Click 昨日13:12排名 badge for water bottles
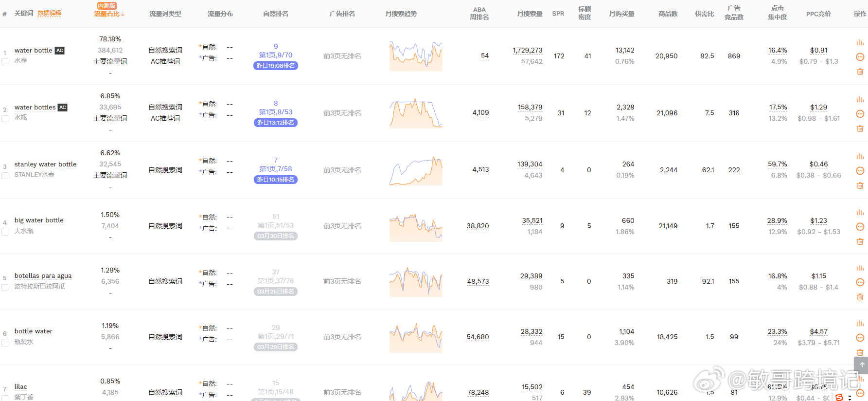The width and height of the screenshot is (868, 401). [276, 123]
